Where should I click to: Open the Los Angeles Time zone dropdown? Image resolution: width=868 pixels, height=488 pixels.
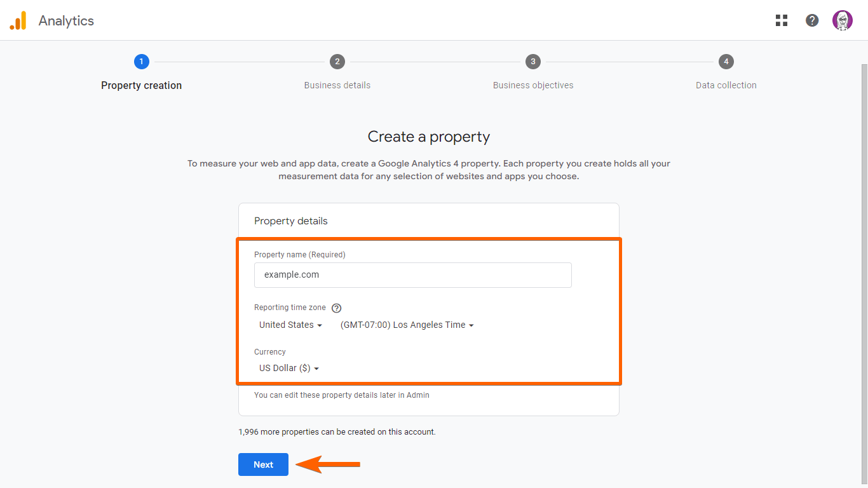(x=407, y=325)
